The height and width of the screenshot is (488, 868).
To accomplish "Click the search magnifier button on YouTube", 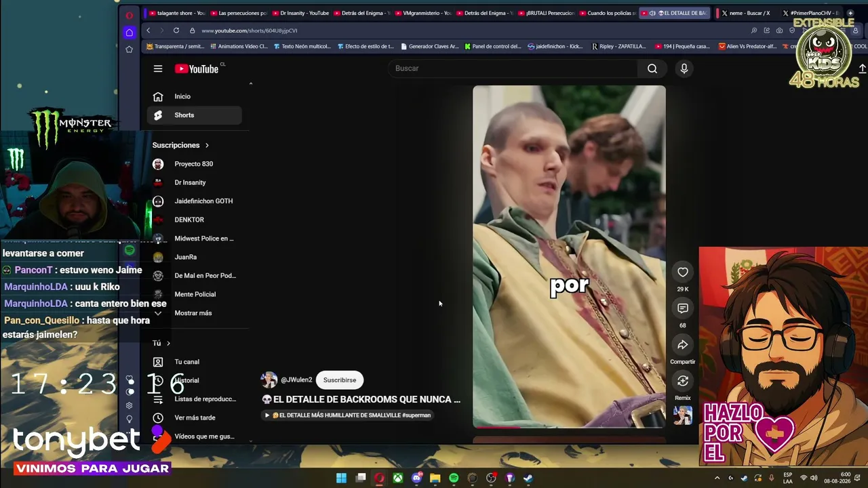I will [x=652, y=68].
